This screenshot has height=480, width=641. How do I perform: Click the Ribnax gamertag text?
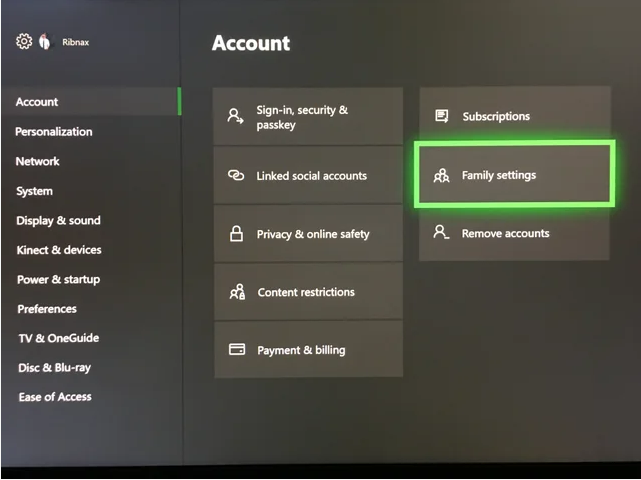click(x=76, y=42)
